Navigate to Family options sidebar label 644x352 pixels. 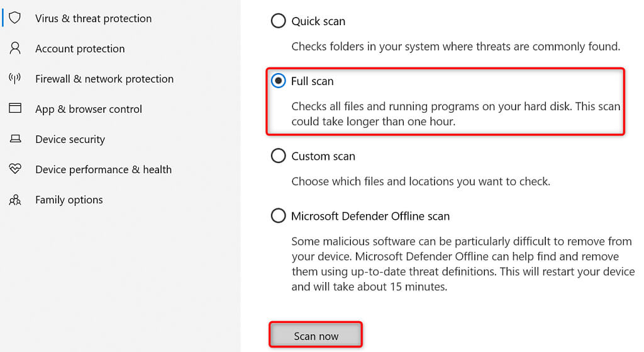pyautogui.click(x=69, y=200)
